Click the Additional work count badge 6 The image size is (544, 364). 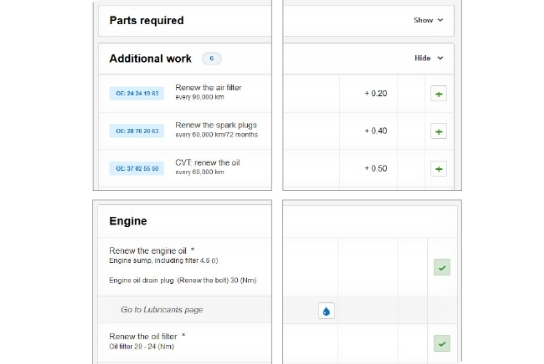tap(212, 58)
